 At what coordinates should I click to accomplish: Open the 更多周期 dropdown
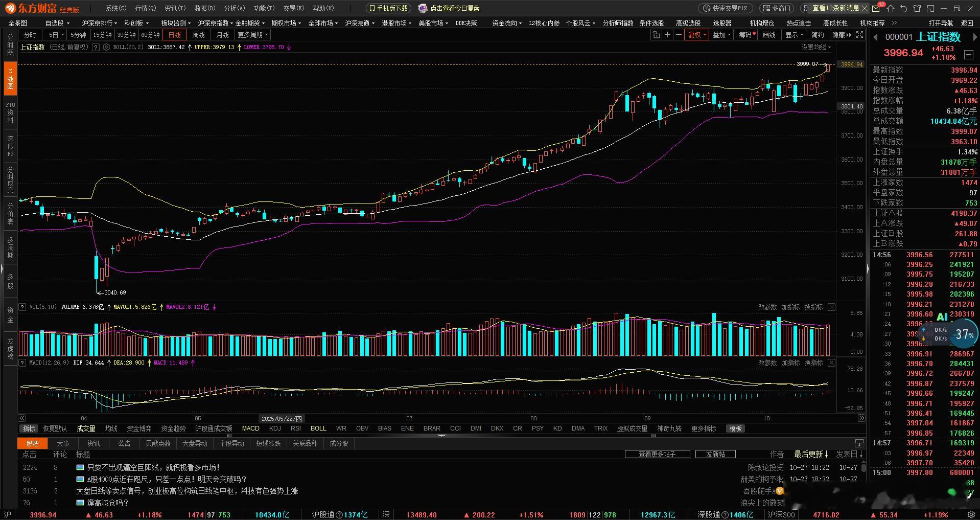(x=253, y=35)
